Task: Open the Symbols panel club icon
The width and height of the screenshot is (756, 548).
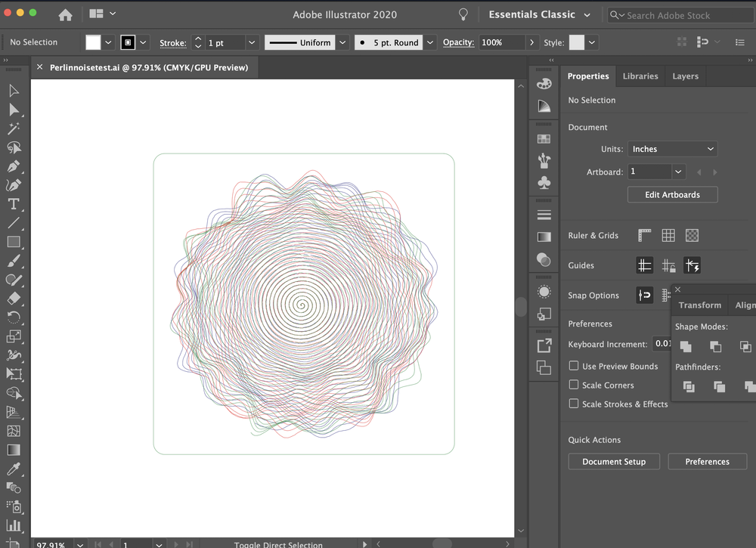Action: click(544, 183)
